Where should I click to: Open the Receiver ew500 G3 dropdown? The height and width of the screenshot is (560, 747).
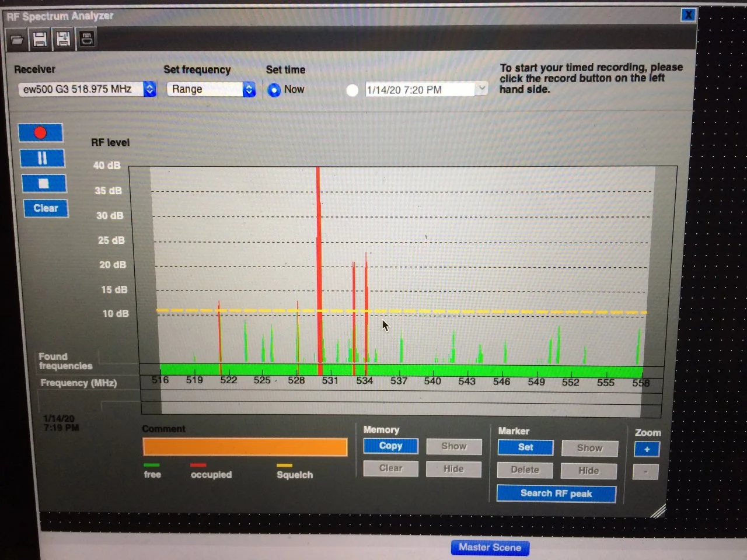click(x=88, y=89)
